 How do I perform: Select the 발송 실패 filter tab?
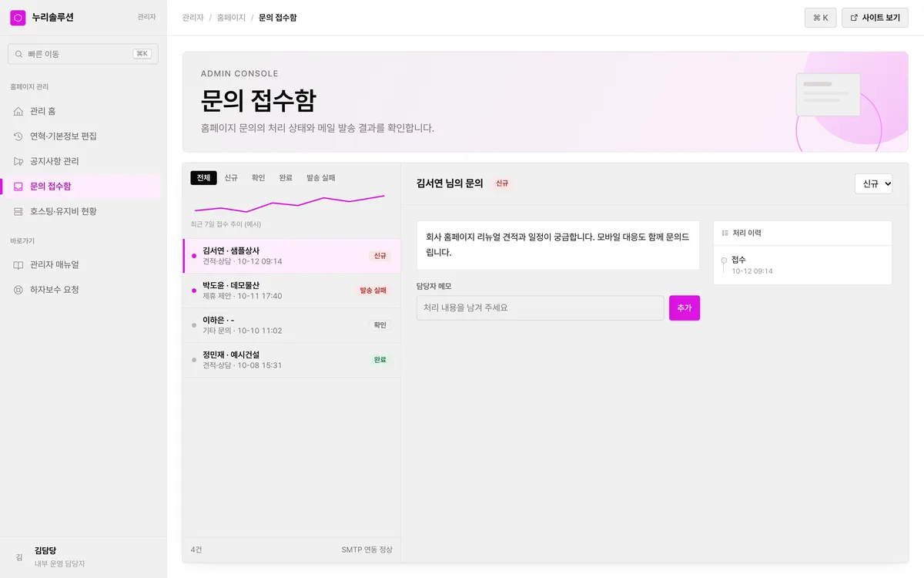coord(321,178)
